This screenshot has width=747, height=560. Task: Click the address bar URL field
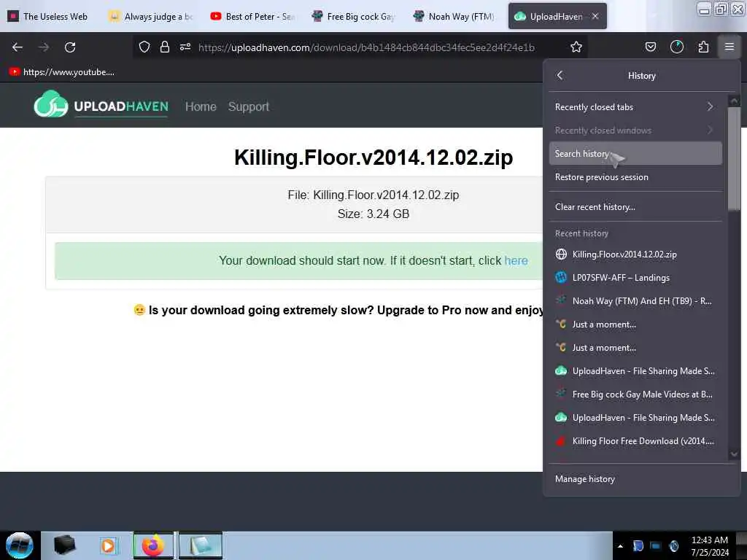tap(366, 47)
